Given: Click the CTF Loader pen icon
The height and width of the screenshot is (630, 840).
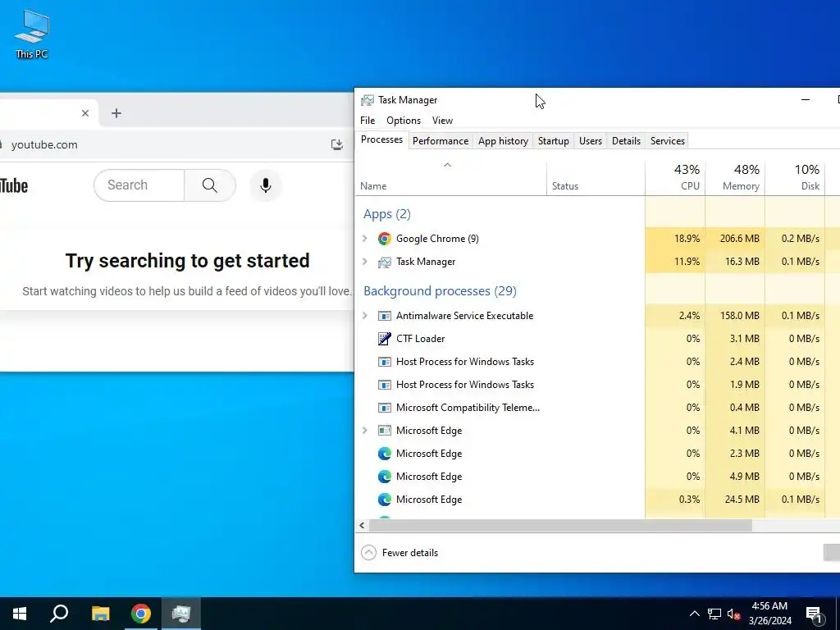Looking at the screenshot, I should point(384,339).
